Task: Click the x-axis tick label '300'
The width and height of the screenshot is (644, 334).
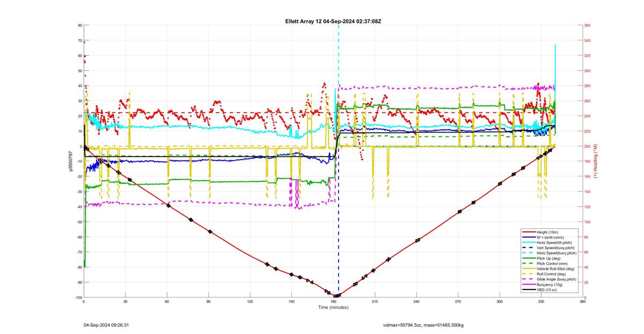Action: point(500,302)
